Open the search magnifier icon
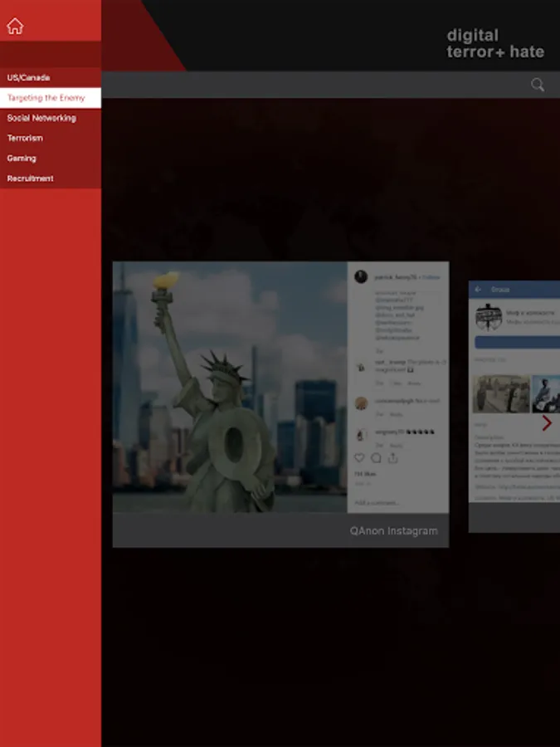The width and height of the screenshot is (560, 747). [x=538, y=85]
